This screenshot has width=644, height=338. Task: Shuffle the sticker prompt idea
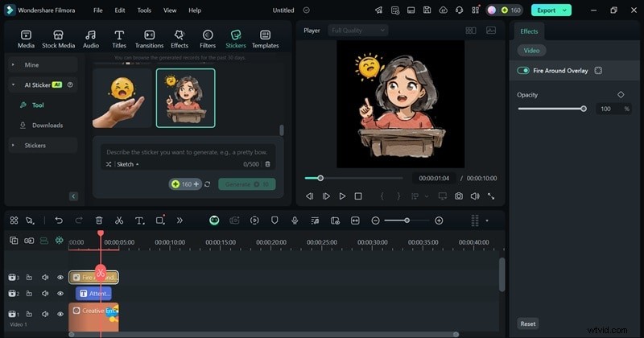click(x=109, y=164)
